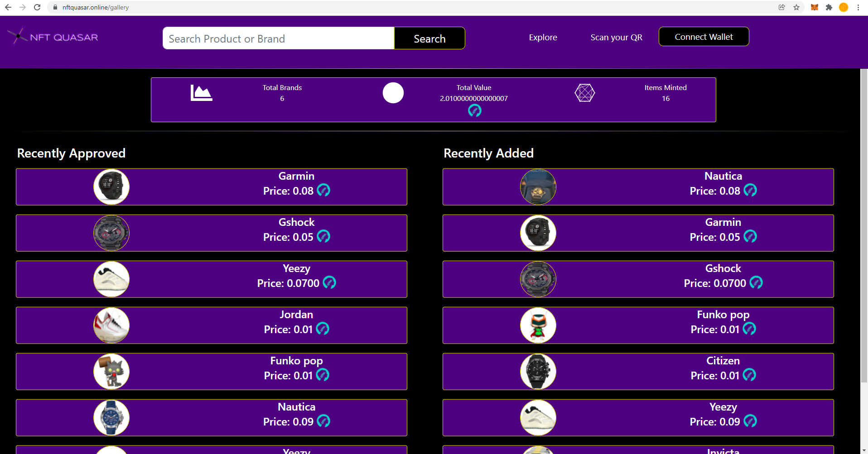This screenshot has height=454, width=868.
Task: Open the Garmin thumbnail under Recently Approved
Action: pyautogui.click(x=111, y=187)
